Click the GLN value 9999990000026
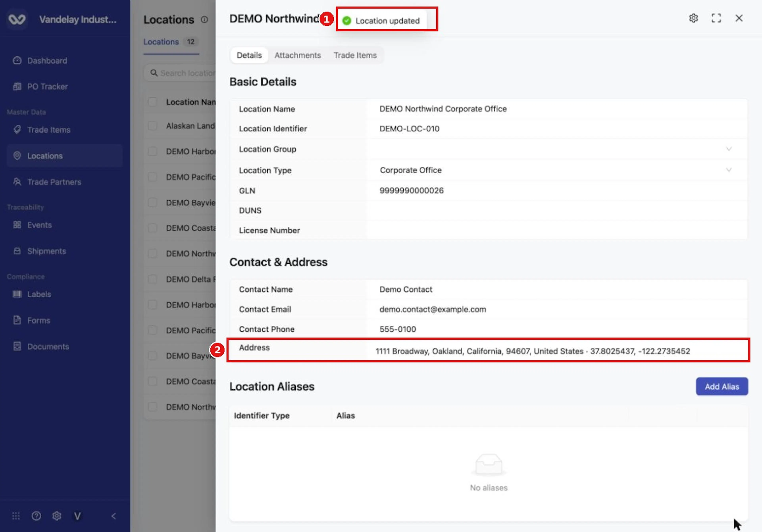This screenshot has width=762, height=532. point(411,191)
